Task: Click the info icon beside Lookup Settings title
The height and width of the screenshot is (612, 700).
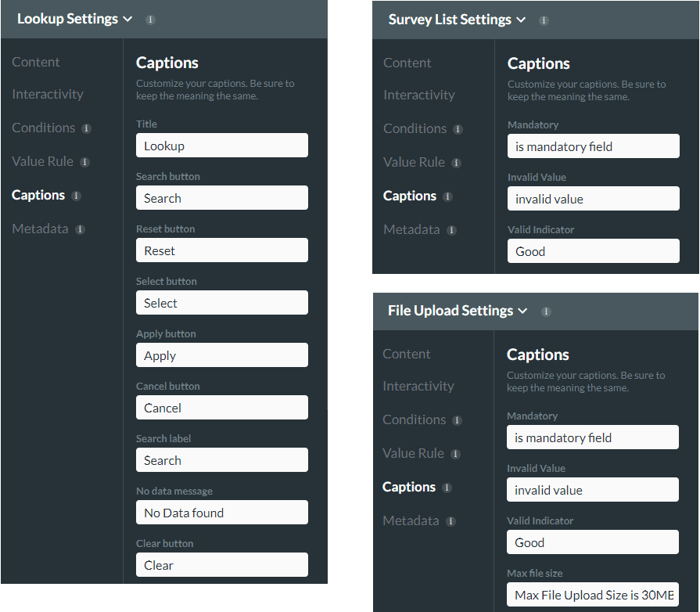Action: [150, 20]
